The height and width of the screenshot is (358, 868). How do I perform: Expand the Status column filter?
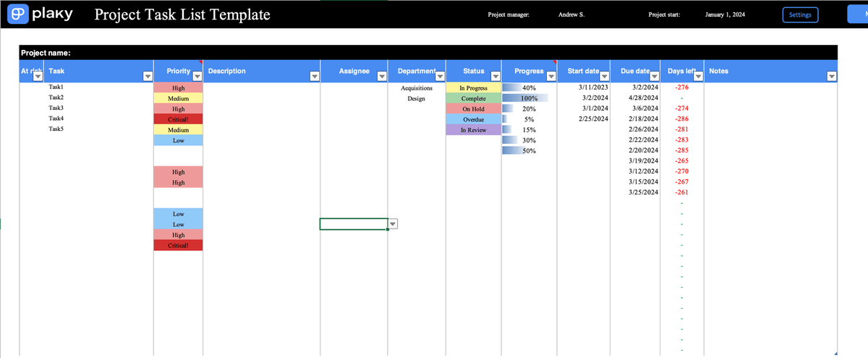click(x=495, y=76)
